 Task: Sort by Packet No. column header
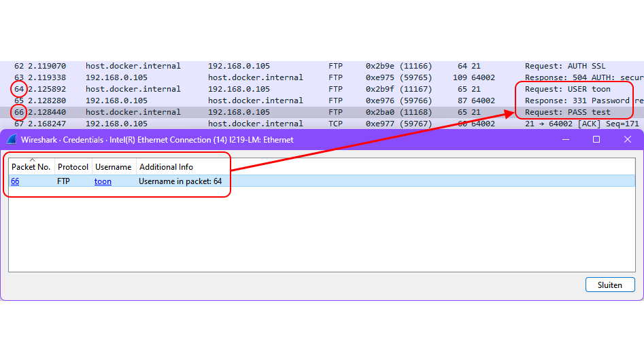[x=31, y=167]
